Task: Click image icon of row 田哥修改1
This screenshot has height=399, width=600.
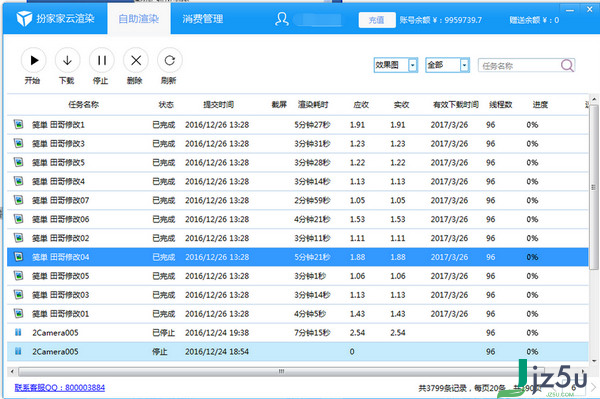Action: pyautogui.click(x=18, y=124)
